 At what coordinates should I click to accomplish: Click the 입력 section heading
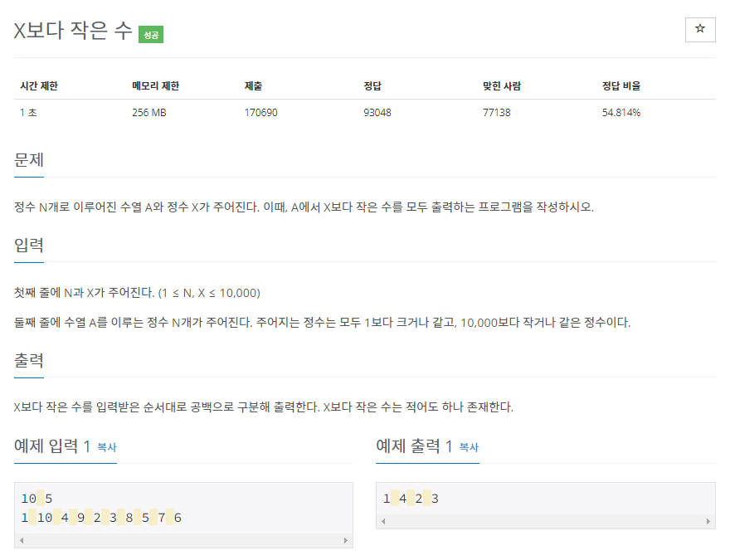pyautogui.click(x=29, y=245)
